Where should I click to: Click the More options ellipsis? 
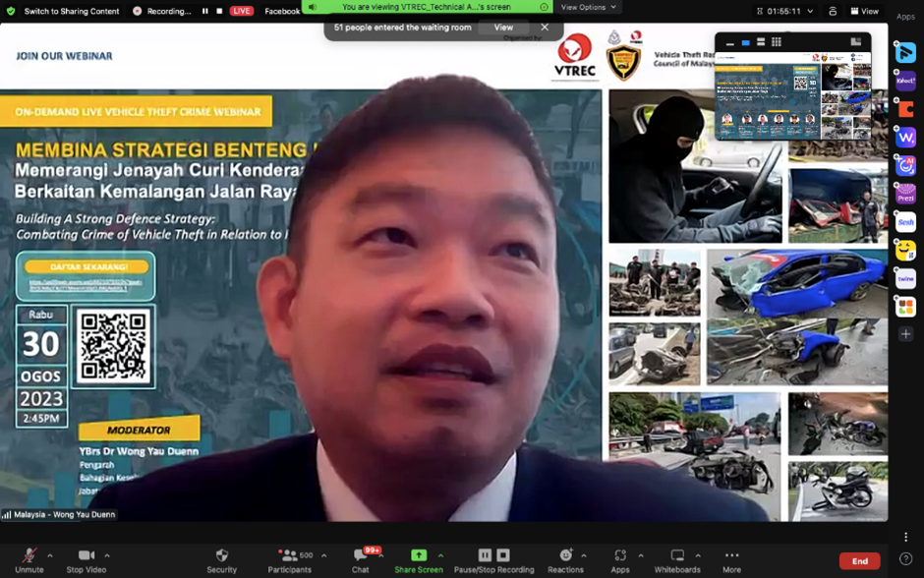point(731,556)
